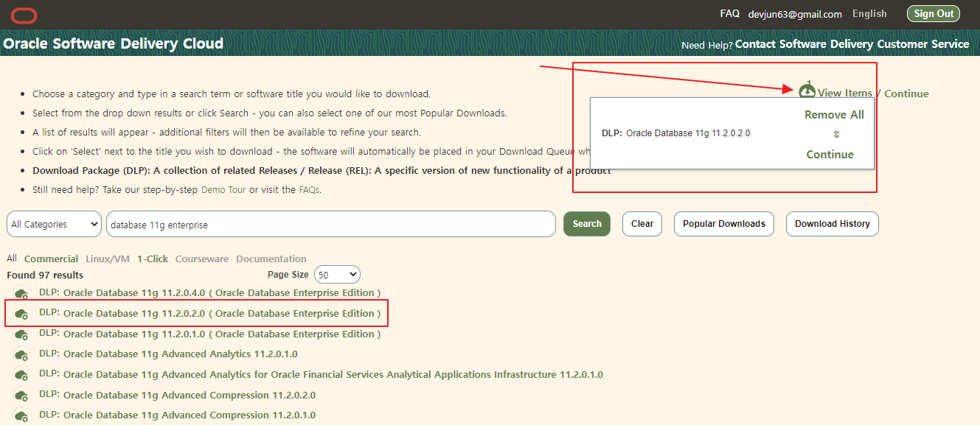Viewport: 980px width, 425px height.
Task: Click the View Items link text
Action: tap(845, 94)
